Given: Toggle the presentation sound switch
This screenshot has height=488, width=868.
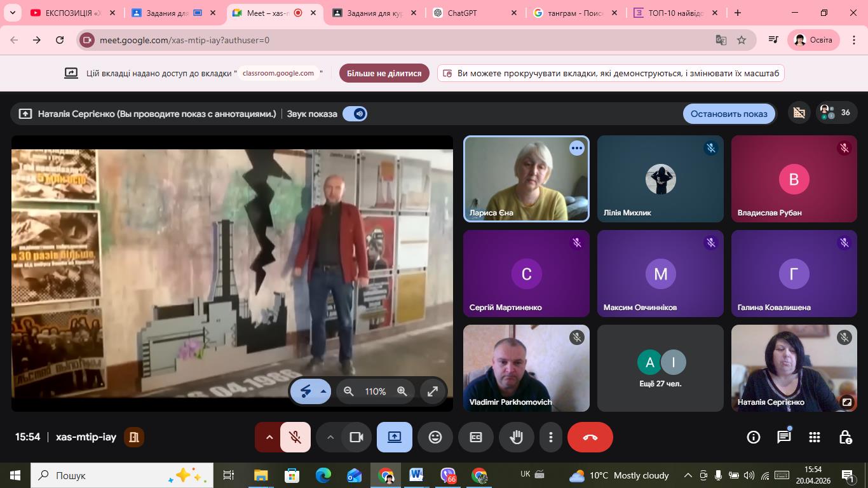Looking at the screenshot, I should coord(355,114).
